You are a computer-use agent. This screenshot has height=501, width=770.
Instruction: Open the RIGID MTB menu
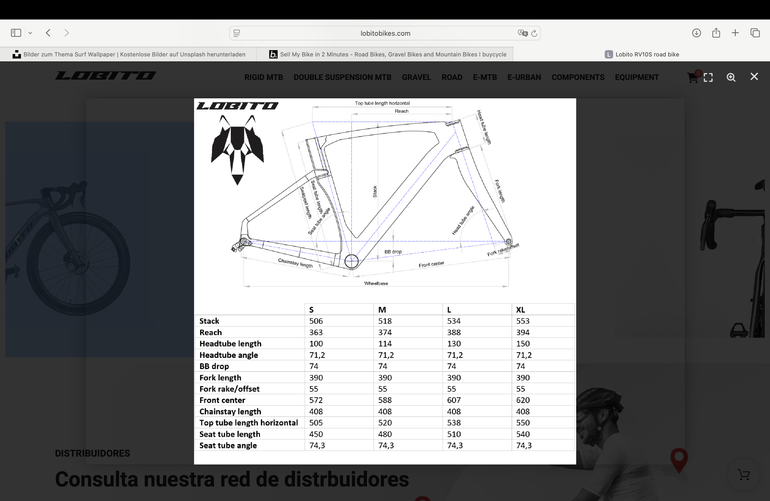click(264, 78)
